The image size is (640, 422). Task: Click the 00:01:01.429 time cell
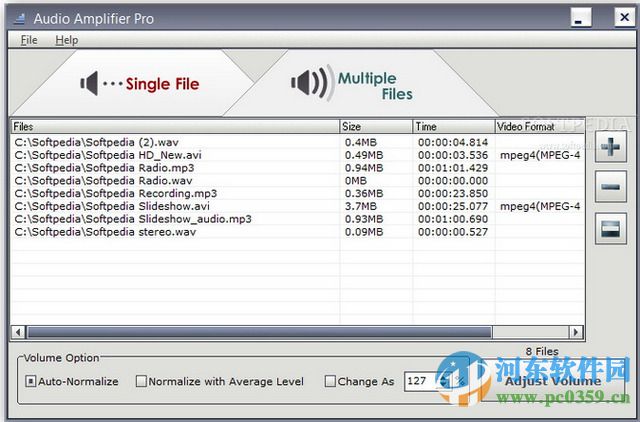click(453, 168)
